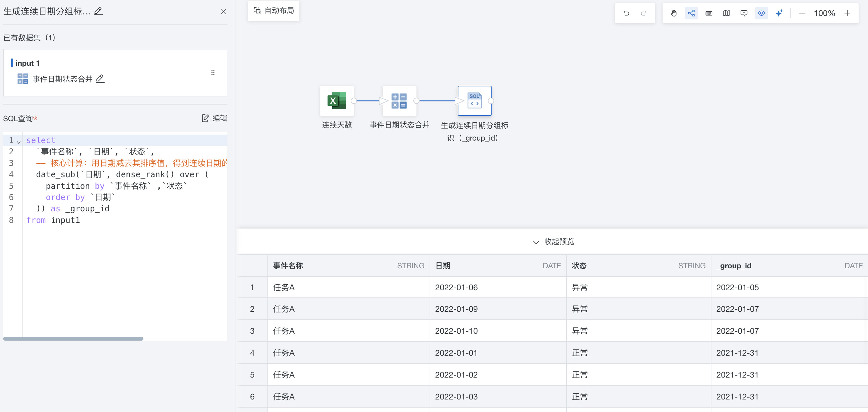The height and width of the screenshot is (412, 868).
Task: Select the SQL node on canvas
Action: [x=474, y=101]
